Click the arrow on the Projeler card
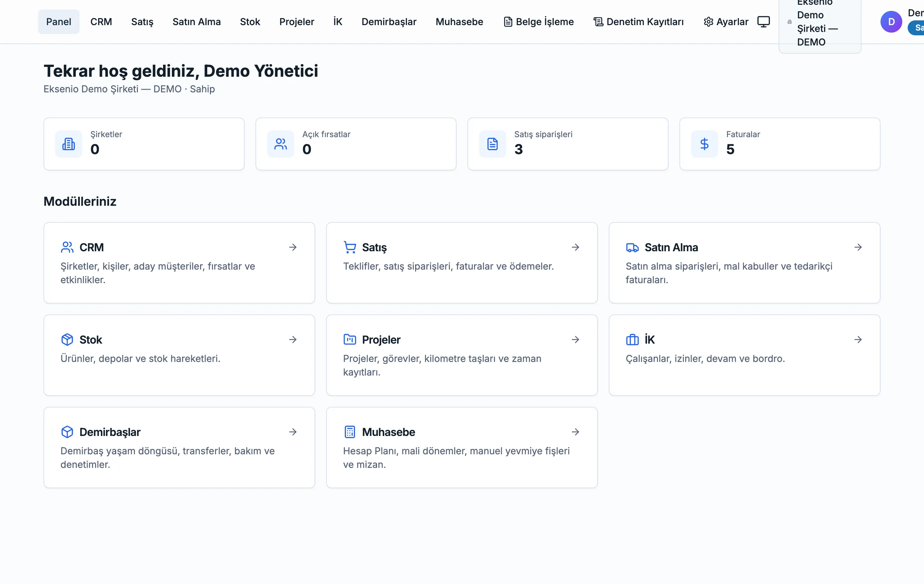Screen dimensions: 924x584 (x=575, y=340)
